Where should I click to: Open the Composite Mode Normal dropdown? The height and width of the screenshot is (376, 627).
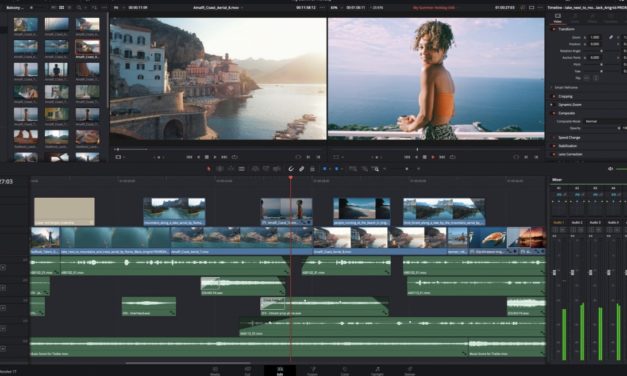click(605, 121)
